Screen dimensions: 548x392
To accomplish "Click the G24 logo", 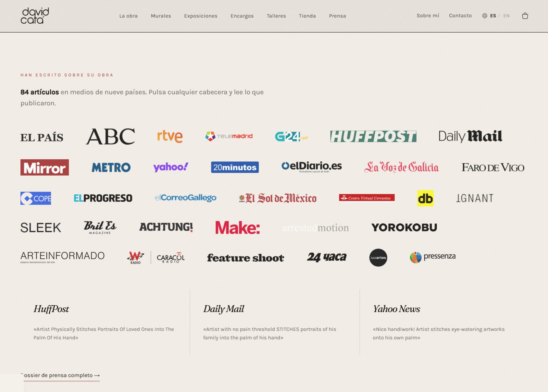I will tap(291, 136).
